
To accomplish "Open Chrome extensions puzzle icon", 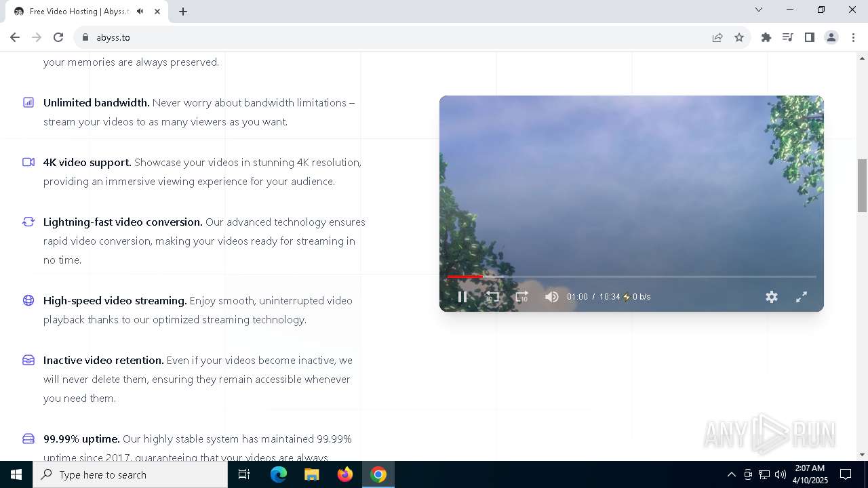I will [766, 37].
